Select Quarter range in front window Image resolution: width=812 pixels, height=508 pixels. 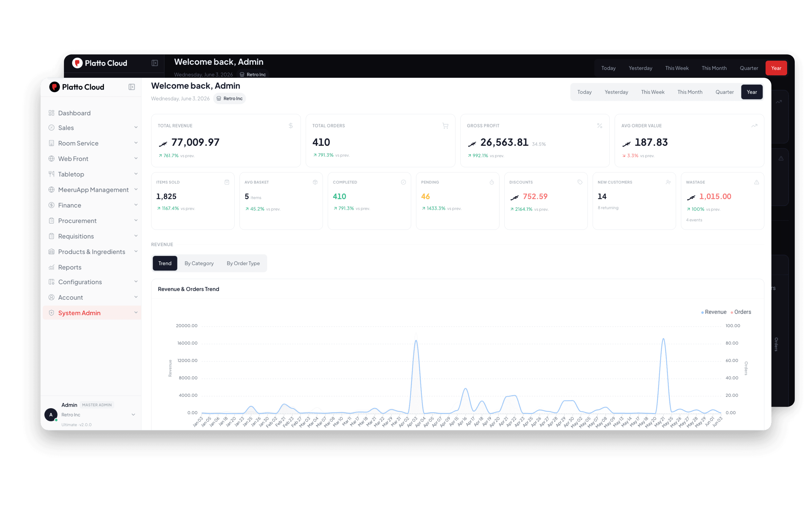724,92
